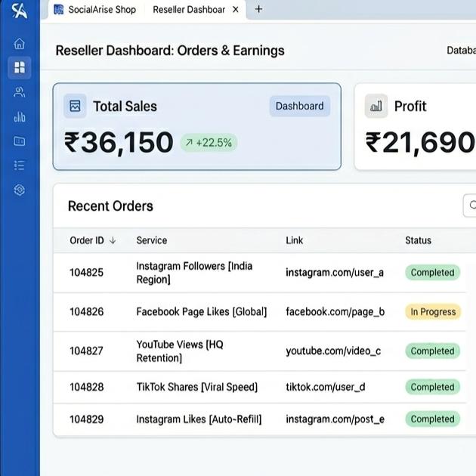Screen dimensions: 476x476
Task: Click the Link column header
Action: coord(294,240)
